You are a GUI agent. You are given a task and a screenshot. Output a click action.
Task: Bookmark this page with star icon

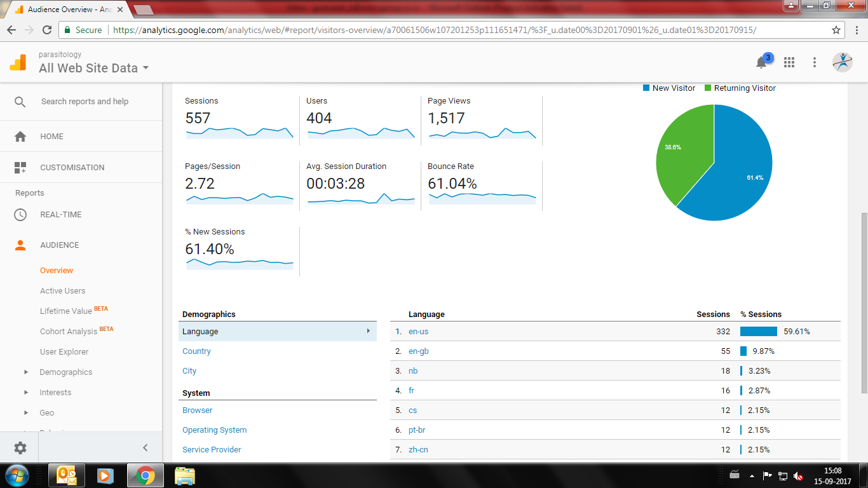click(836, 30)
